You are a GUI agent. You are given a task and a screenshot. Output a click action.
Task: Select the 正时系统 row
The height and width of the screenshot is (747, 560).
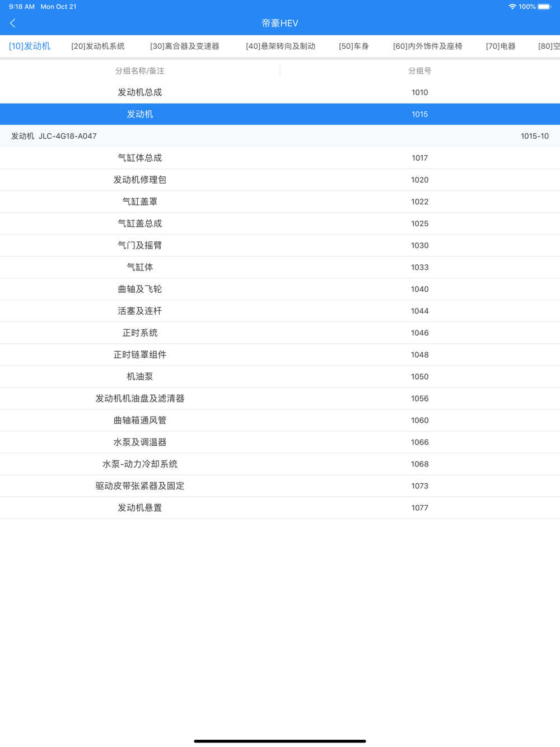[x=280, y=333]
